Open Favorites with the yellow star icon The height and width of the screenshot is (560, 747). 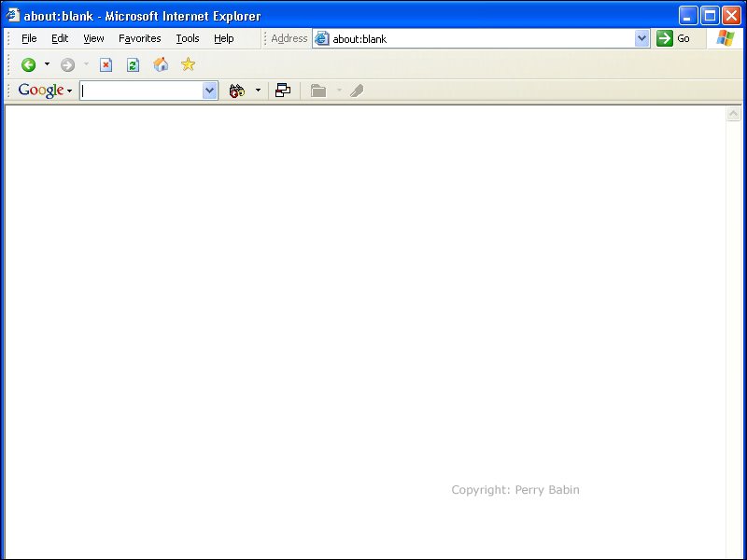coord(189,64)
